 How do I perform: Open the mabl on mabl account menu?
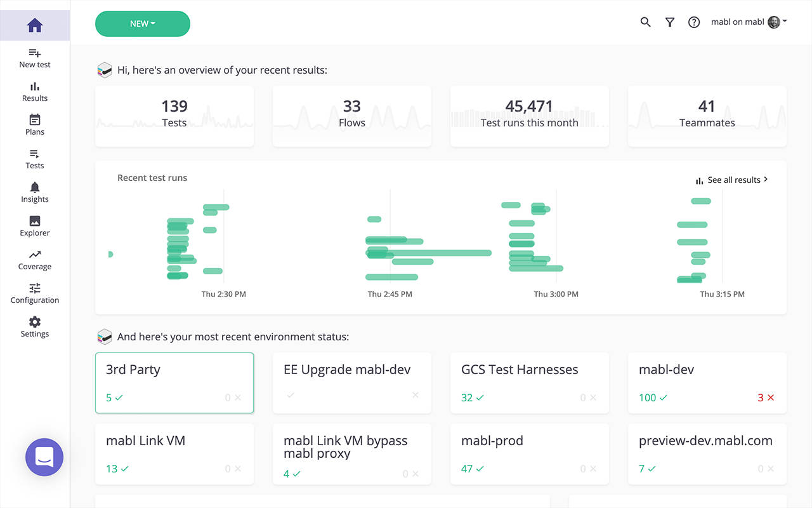[749, 22]
